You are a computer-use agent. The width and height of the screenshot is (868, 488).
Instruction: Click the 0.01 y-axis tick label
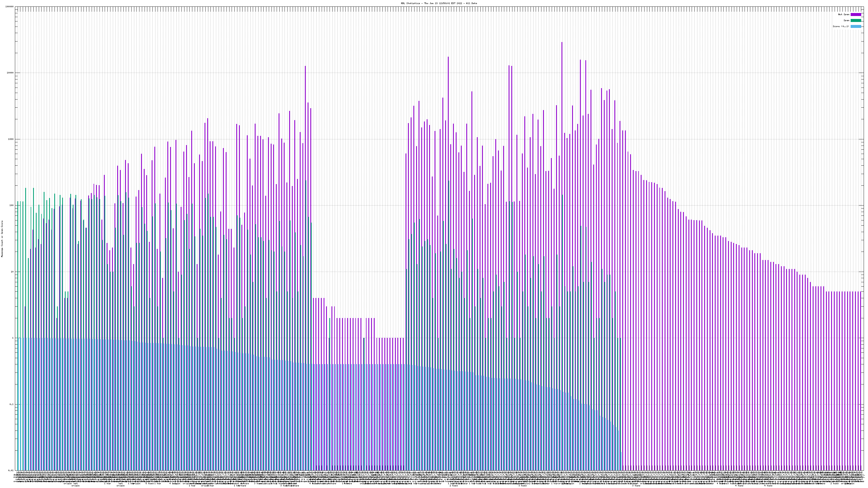[11, 470]
